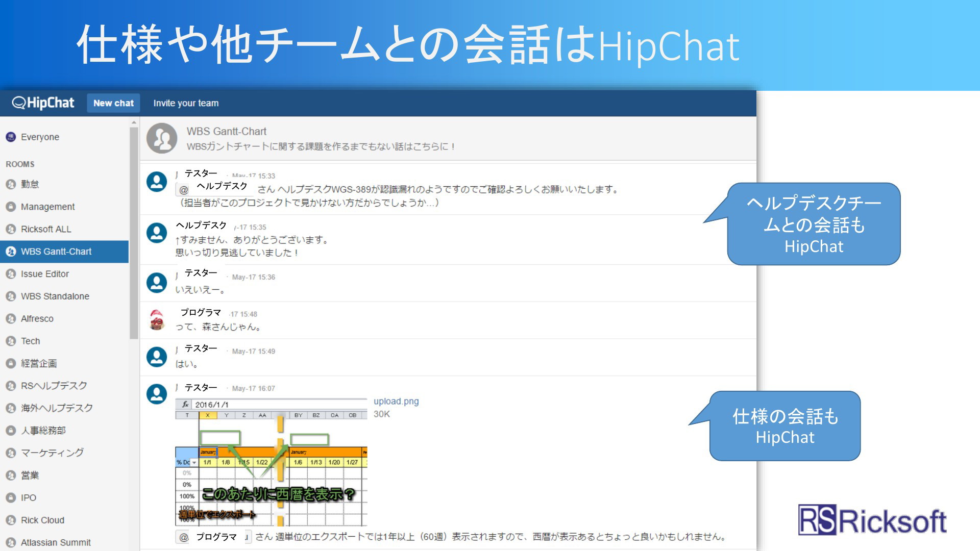Image resolution: width=980 pixels, height=551 pixels.
Task: Click the ROOMS section heading
Action: coord(20,164)
